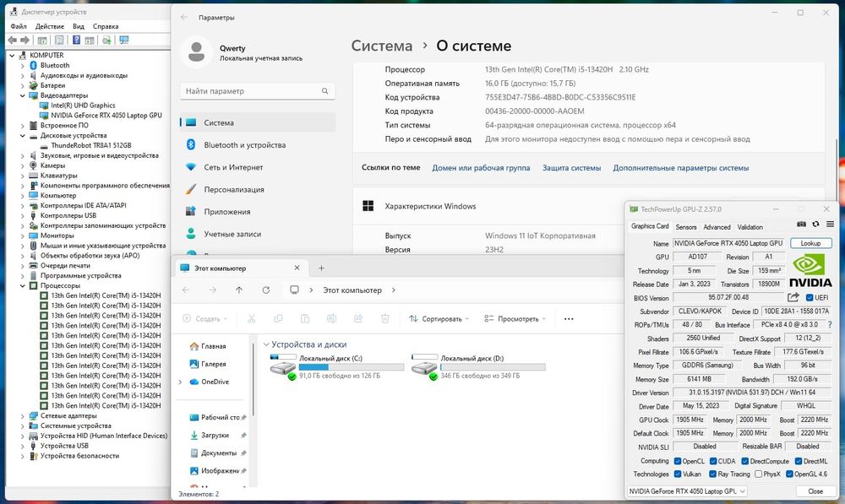Open the GPU-Z hamburger menu
Screen dimensions: 845x504
tap(830, 224)
